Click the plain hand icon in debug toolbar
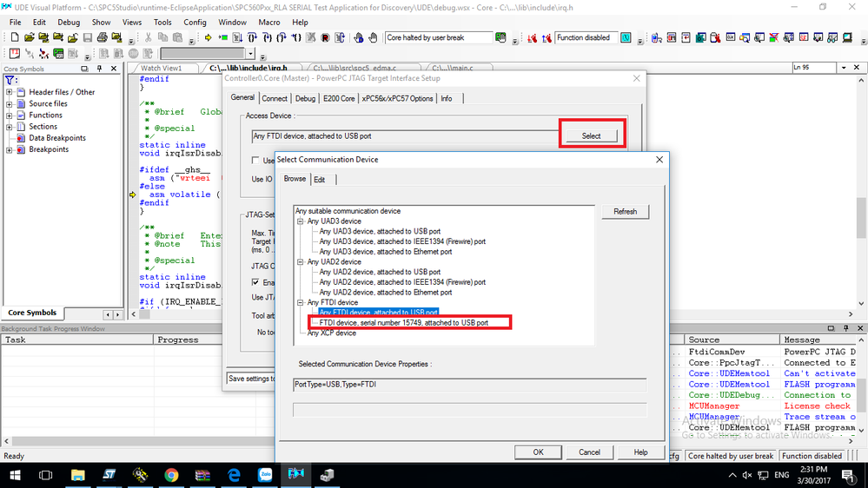The image size is (868, 488). [373, 37]
